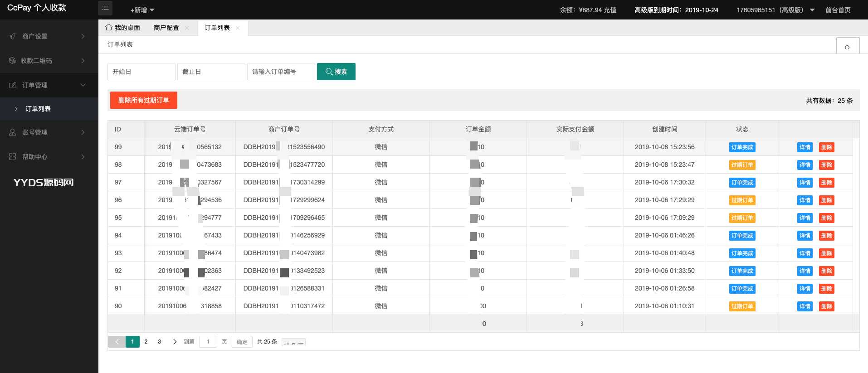868x373 pixels.
Task: Click the 帮助中心 grid icon
Action: point(13,157)
